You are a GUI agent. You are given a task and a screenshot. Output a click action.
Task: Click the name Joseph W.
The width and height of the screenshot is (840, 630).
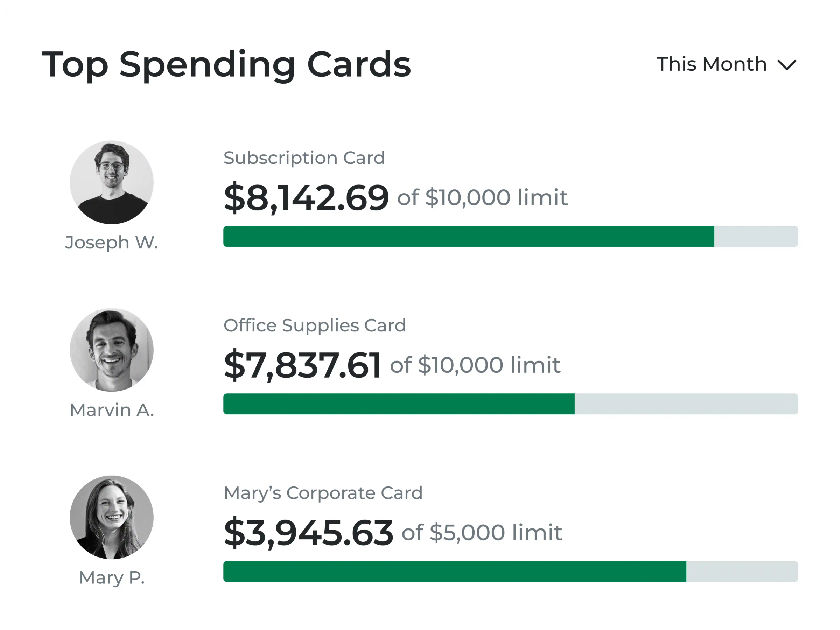pos(112,242)
